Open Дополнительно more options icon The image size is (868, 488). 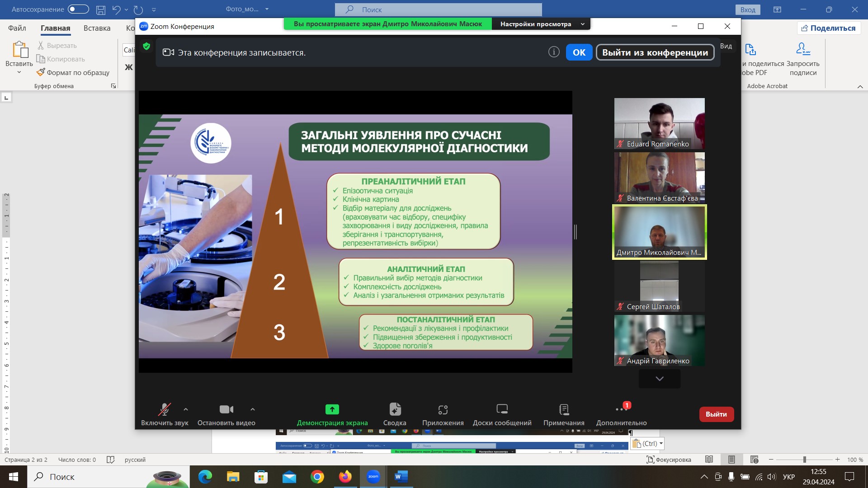pos(621,409)
